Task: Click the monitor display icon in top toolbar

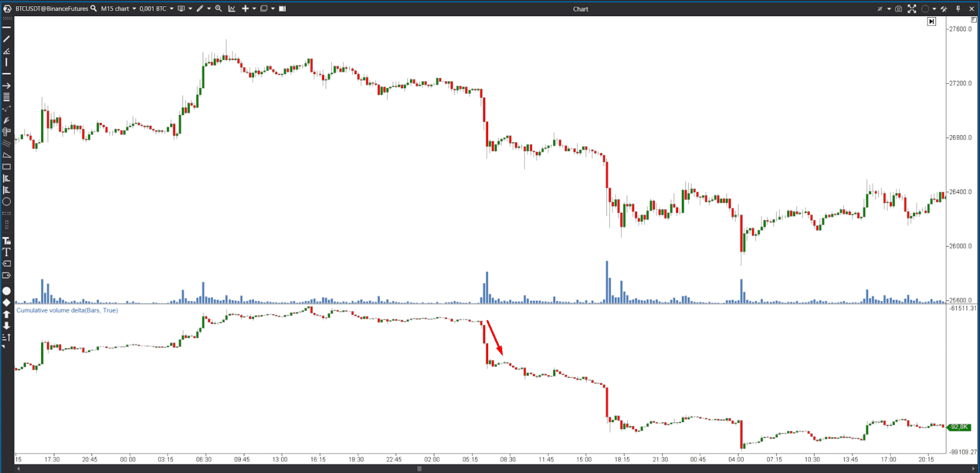Action: [x=181, y=9]
